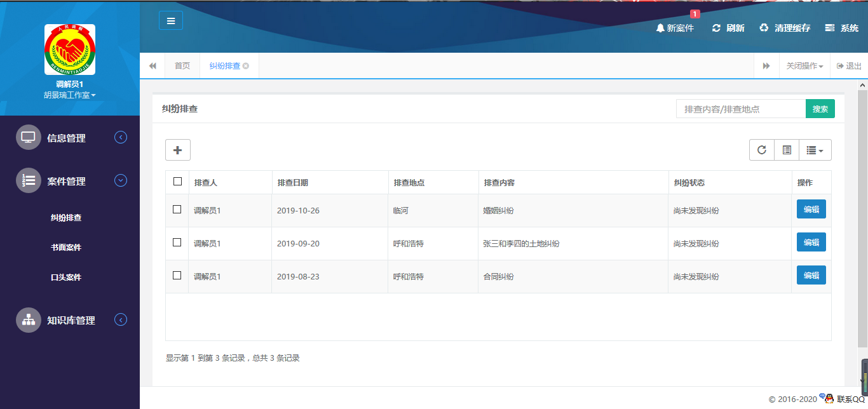
Task: Toggle the table card view icon
Action: click(787, 150)
